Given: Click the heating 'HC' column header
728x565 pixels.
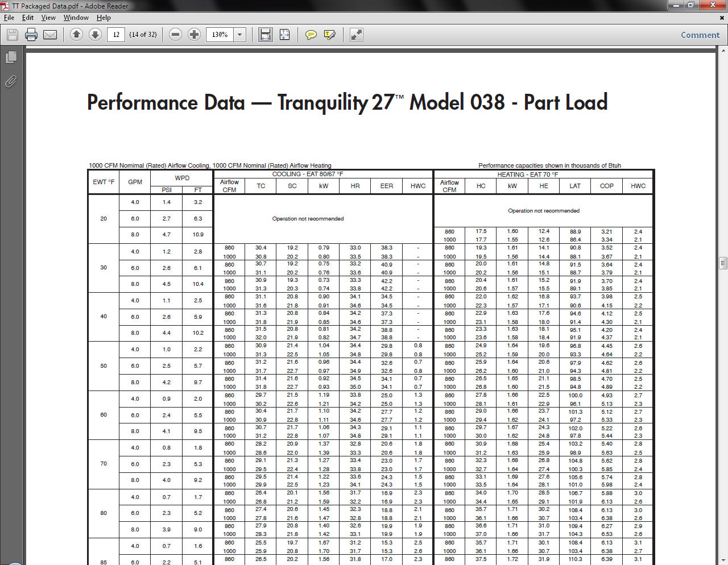Looking at the screenshot, I should point(481,186).
